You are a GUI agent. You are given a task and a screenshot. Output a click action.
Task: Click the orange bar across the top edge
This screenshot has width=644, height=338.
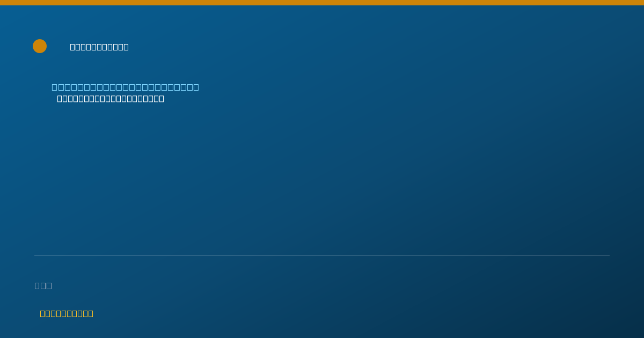point(322,3)
